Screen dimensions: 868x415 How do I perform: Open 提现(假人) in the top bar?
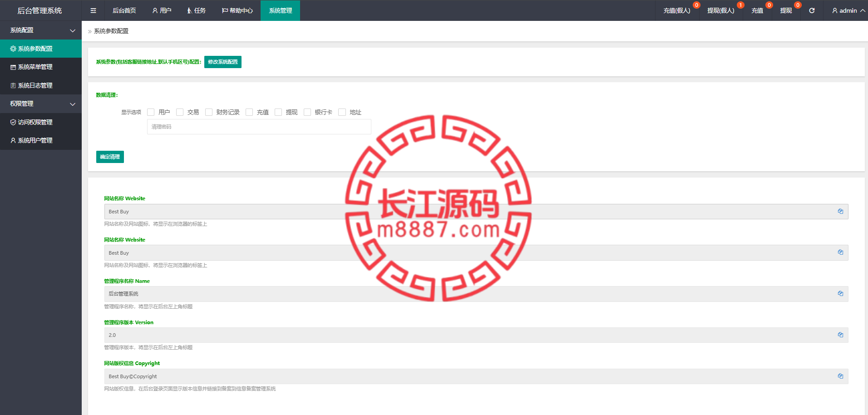click(720, 10)
